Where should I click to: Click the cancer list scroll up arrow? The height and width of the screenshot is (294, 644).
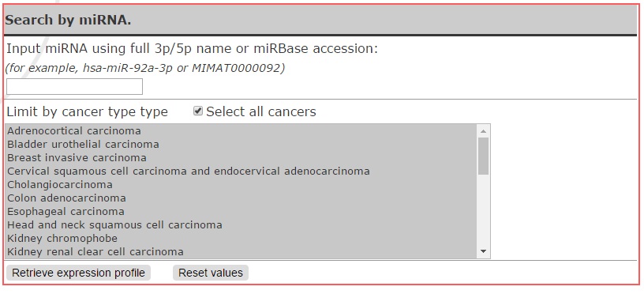[x=483, y=131]
